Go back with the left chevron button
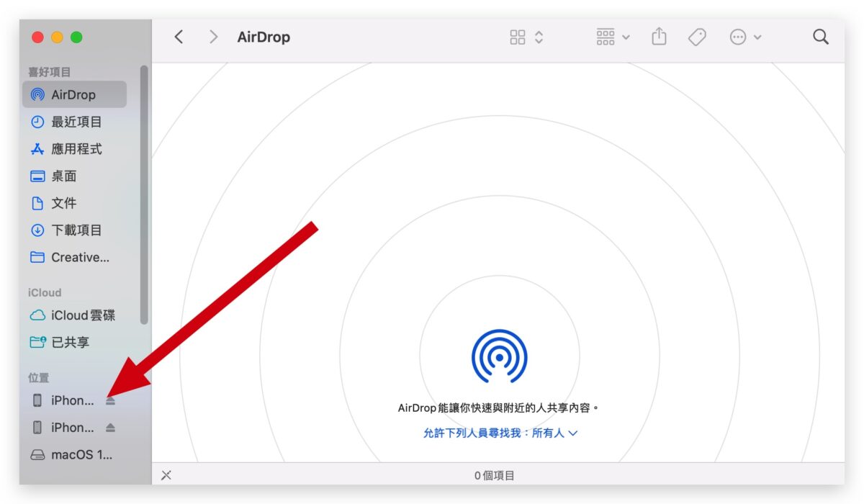Screen dimensions: 864x504 [x=179, y=37]
